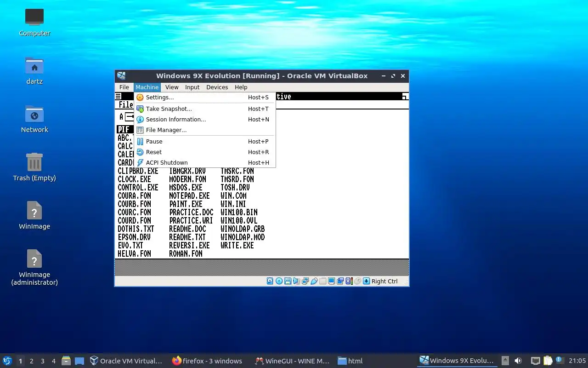The image size is (588, 368).
Task: Select MSDOS.EXE in the guest file list
Action: point(186,188)
